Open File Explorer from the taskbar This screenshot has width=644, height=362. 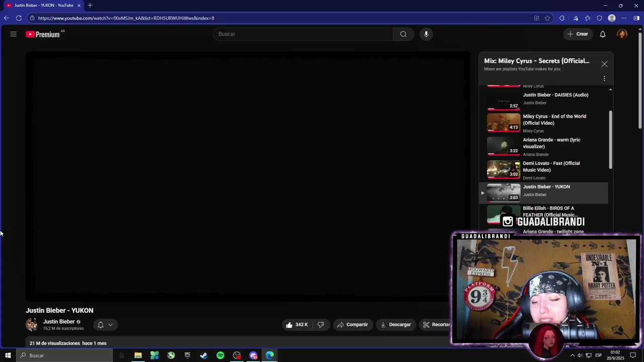pos(138,355)
